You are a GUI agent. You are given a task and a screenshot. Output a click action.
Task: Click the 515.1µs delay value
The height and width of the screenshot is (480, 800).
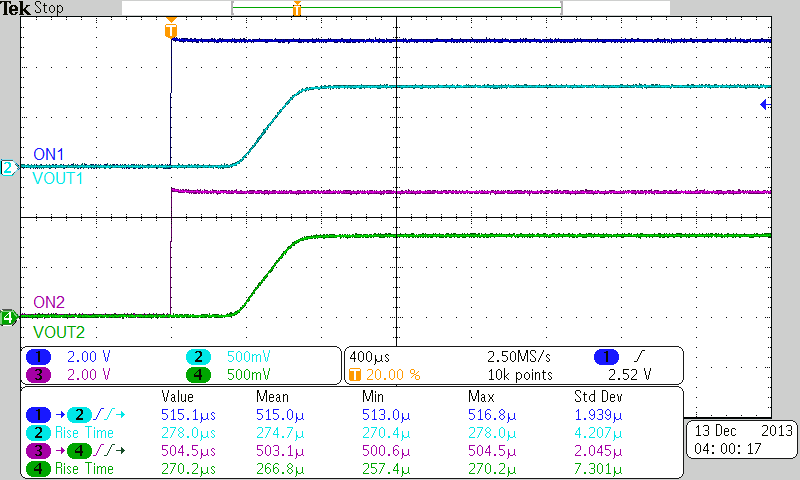(x=188, y=415)
